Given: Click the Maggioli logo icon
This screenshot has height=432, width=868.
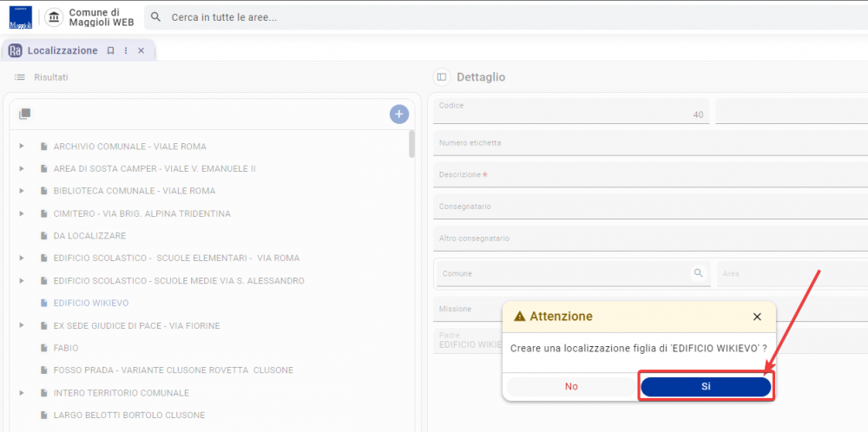Looking at the screenshot, I should [21, 17].
